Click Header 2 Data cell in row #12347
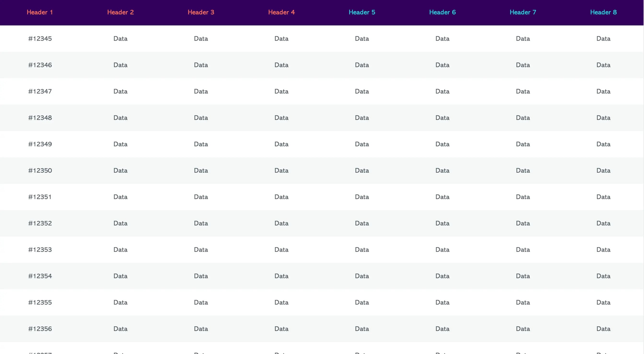The image size is (644, 354). coord(120,91)
